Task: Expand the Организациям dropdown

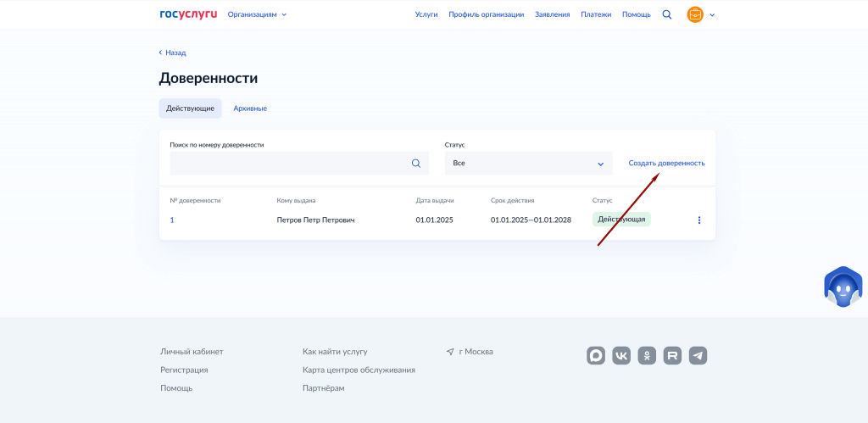Action: (x=258, y=14)
